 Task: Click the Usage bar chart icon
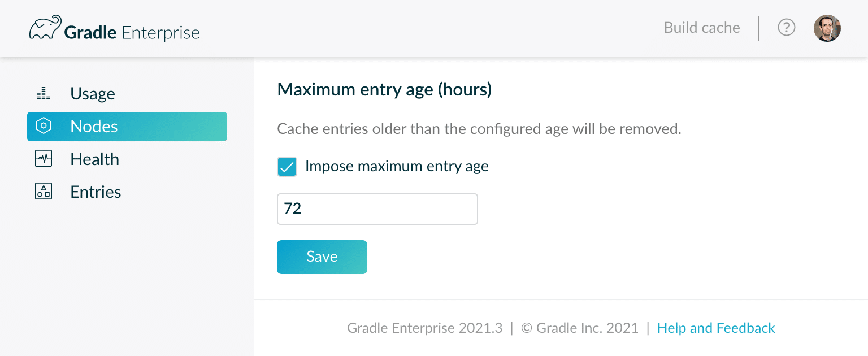click(44, 94)
